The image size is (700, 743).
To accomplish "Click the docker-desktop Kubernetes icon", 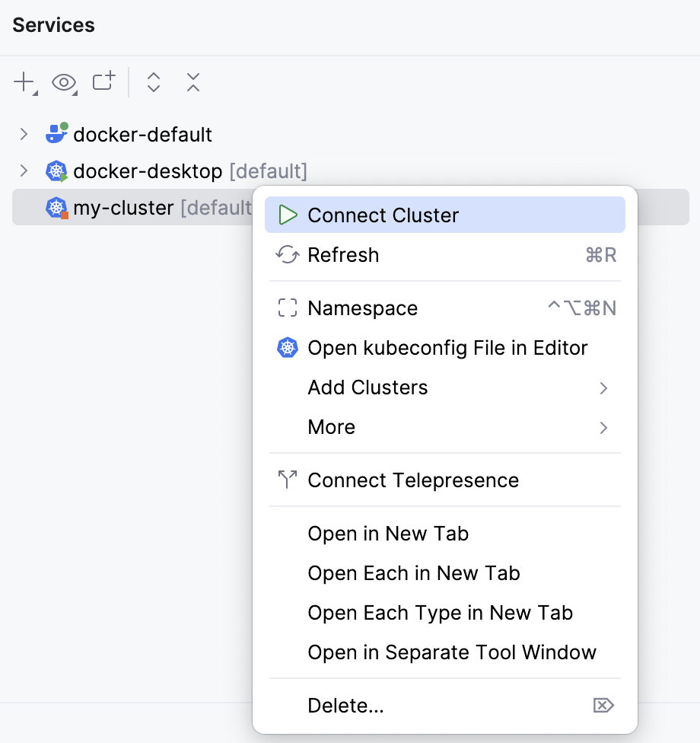I will (x=57, y=171).
